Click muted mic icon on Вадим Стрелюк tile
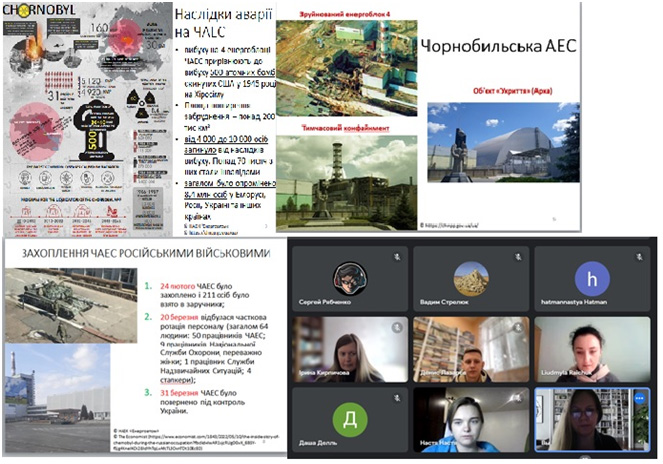Screen dimensions: 663x464 [518, 257]
